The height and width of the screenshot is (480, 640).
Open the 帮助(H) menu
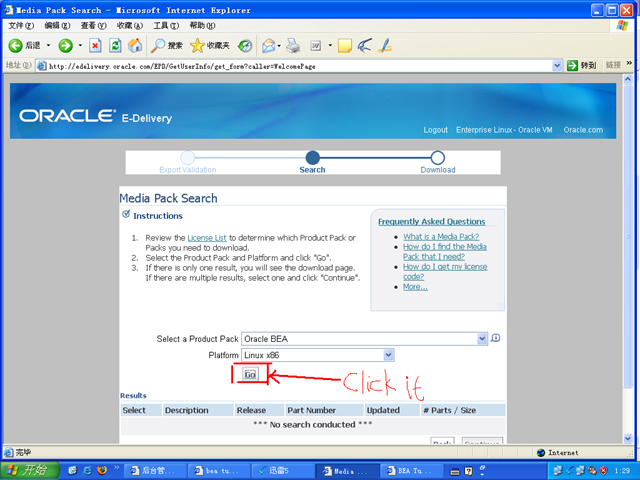coord(202,26)
